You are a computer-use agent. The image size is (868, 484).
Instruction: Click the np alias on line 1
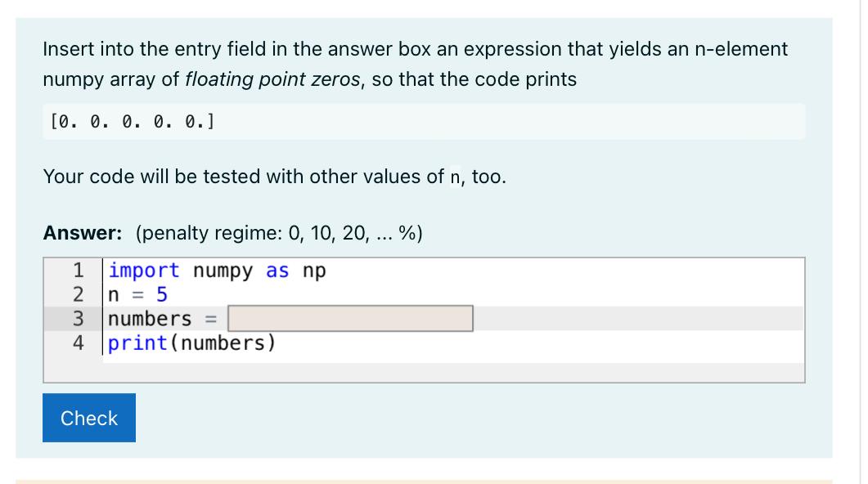[314, 271]
